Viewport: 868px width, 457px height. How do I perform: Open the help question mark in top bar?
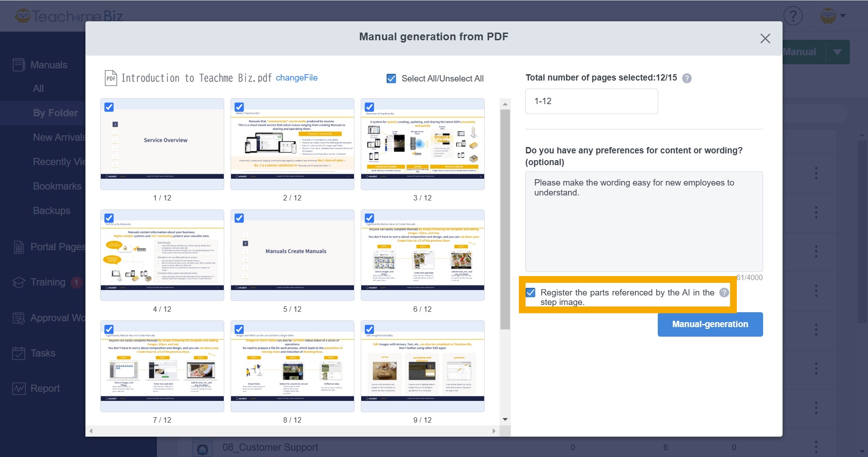point(793,16)
